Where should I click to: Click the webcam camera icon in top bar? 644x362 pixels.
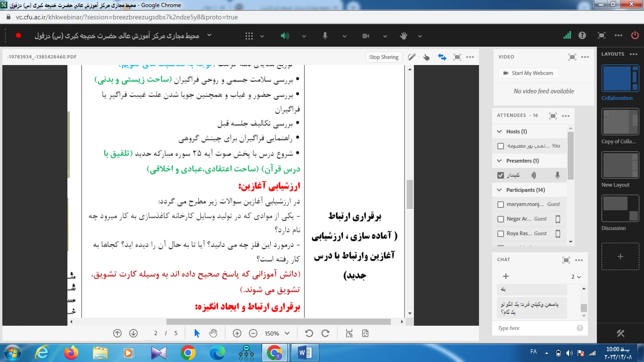tap(365, 36)
